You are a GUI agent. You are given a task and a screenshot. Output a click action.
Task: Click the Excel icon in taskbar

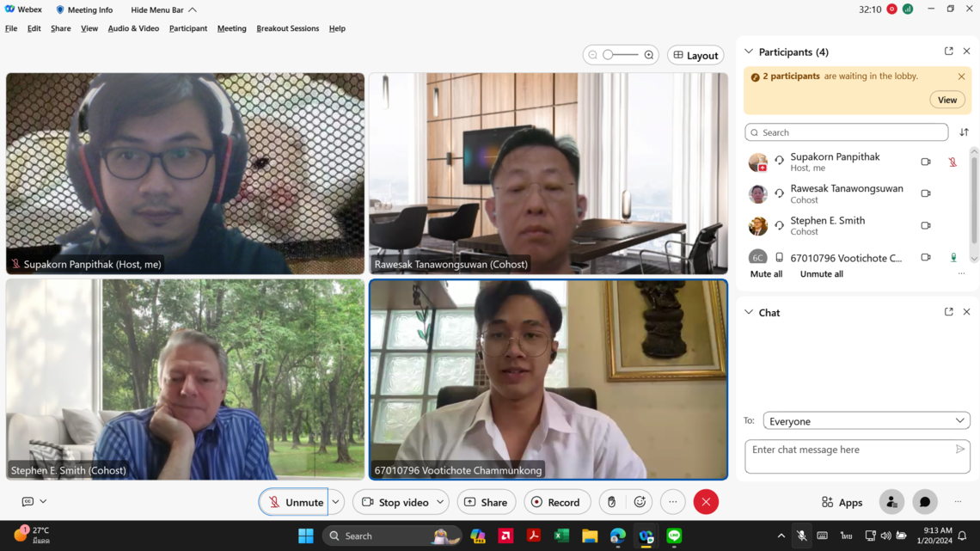[561, 536]
